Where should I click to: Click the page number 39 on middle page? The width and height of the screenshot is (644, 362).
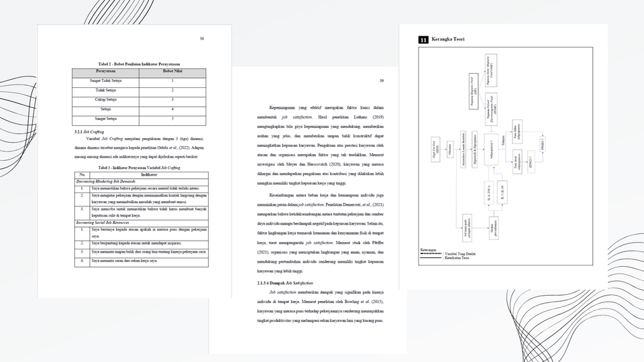pos(382,81)
